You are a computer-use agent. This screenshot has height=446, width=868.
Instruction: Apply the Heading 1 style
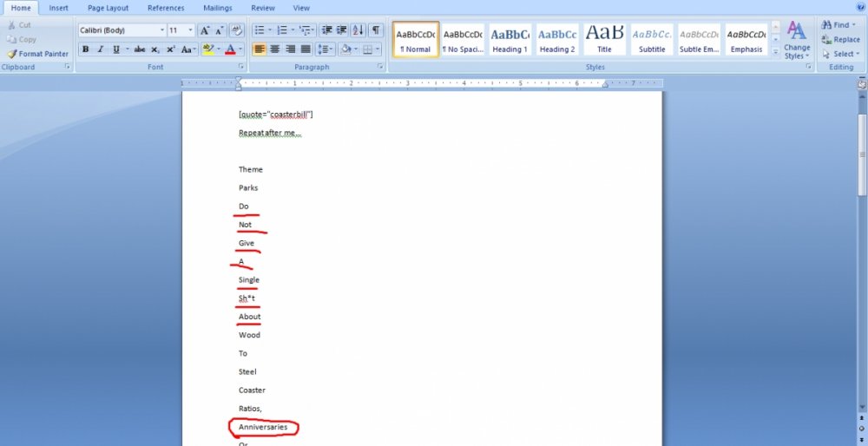pyautogui.click(x=510, y=39)
